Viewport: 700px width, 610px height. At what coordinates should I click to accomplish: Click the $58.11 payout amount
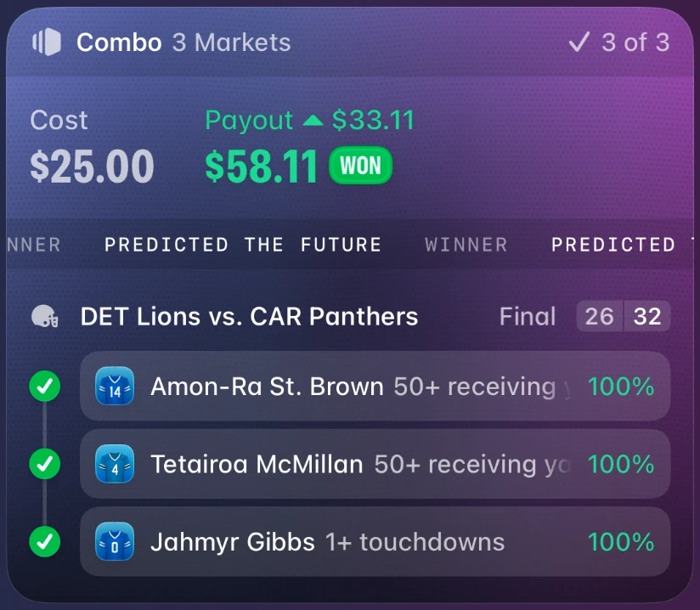click(x=261, y=167)
